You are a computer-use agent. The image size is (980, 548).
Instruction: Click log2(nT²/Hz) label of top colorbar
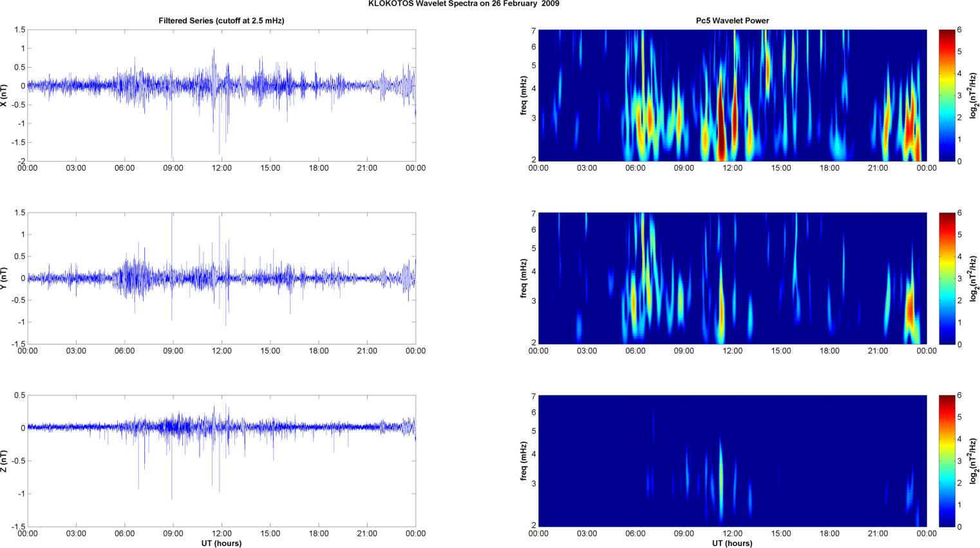tap(974, 95)
